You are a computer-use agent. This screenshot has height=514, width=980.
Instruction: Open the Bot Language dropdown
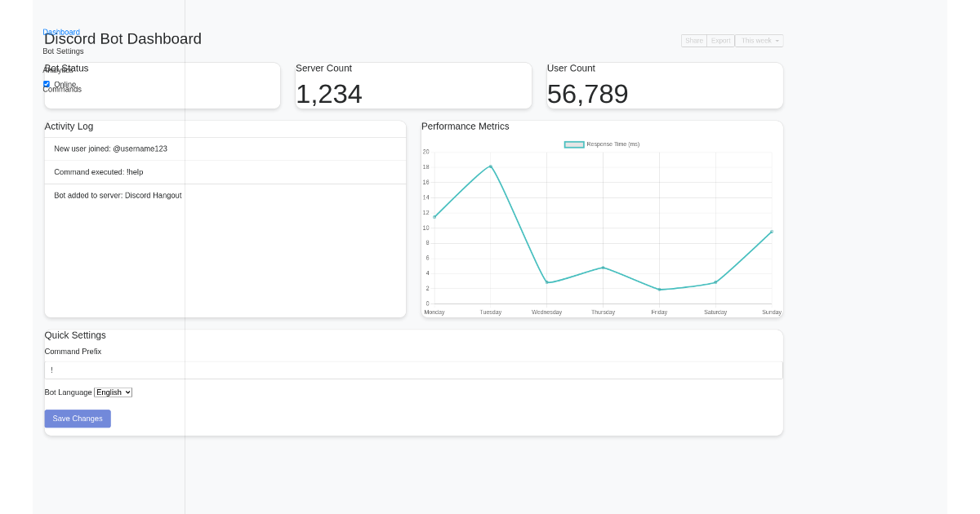coord(113,392)
